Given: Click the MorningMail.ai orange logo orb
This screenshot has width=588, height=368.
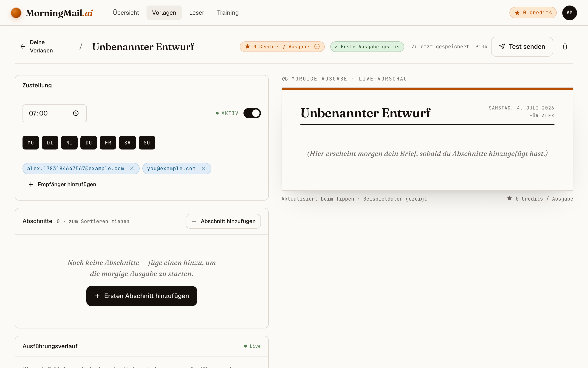Looking at the screenshot, I should pyautogui.click(x=16, y=13).
